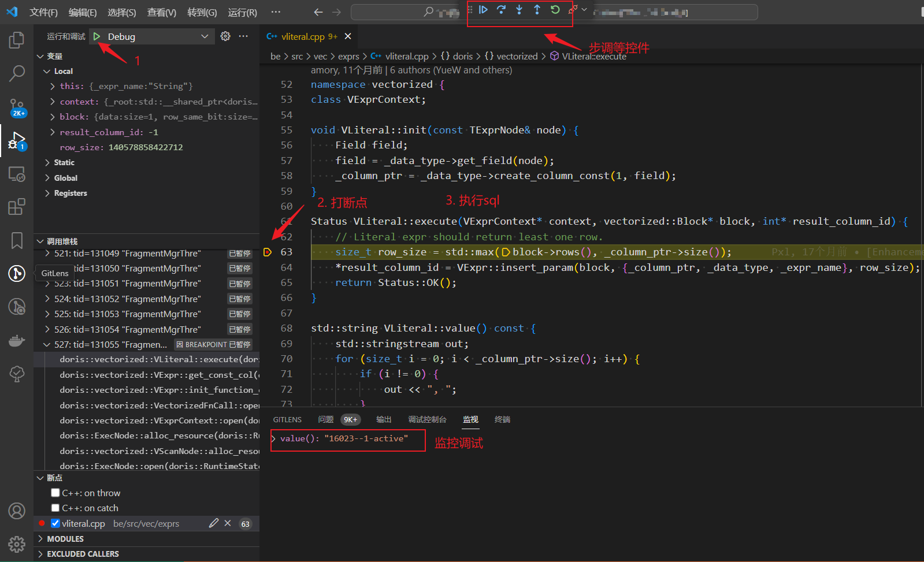Open the Explorer view in the activity bar
924x562 pixels.
(x=17, y=40)
